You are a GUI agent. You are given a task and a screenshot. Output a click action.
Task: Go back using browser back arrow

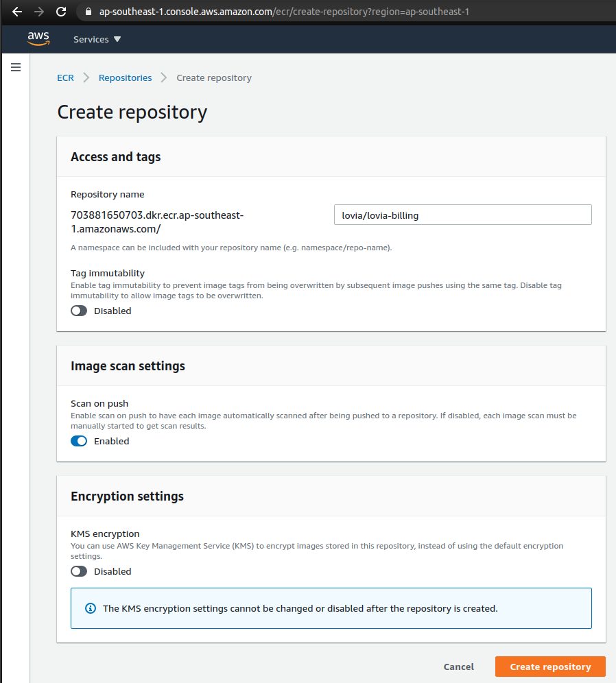pyautogui.click(x=17, y=12)
